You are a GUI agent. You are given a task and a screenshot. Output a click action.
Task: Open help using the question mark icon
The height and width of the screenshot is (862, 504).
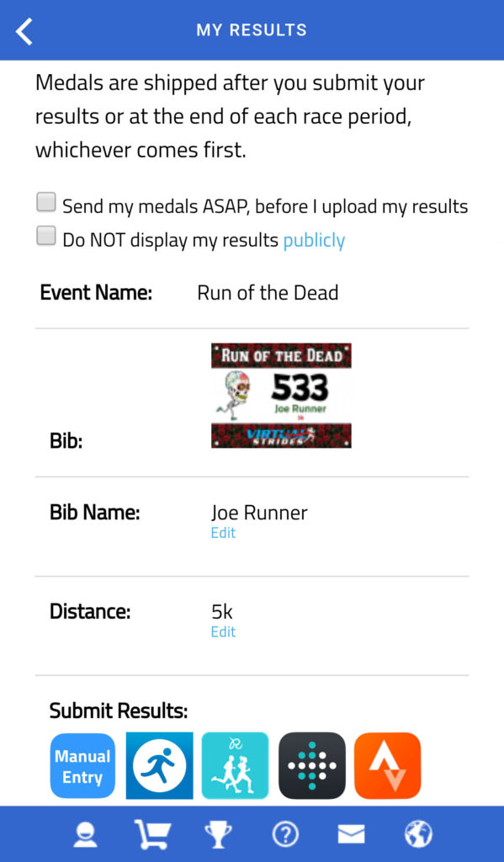click(x=285, y=833)
